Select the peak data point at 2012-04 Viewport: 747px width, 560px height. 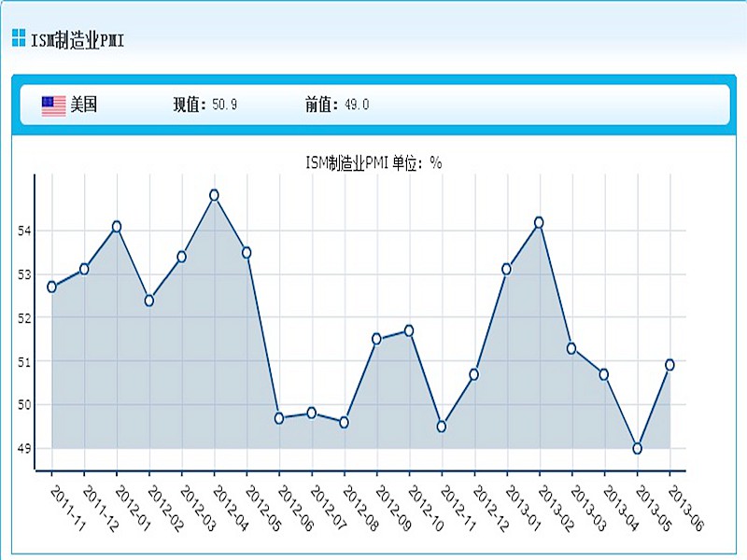[x=215, y=195]
